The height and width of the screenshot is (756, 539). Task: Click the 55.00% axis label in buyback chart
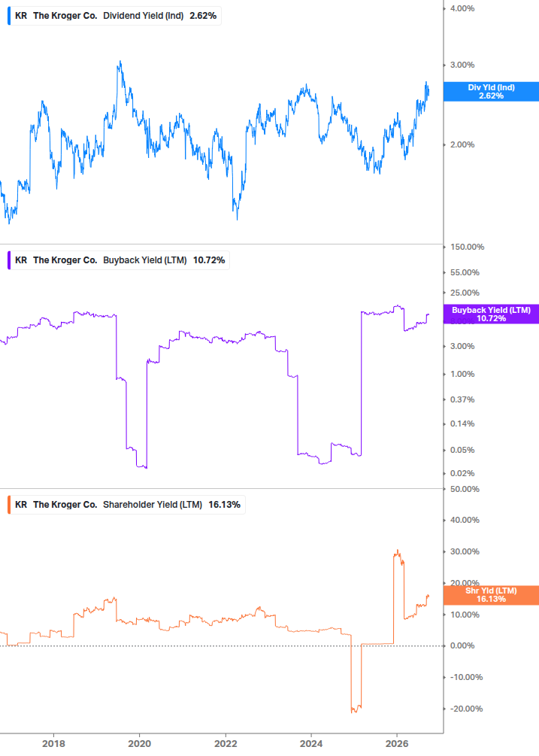465,272
